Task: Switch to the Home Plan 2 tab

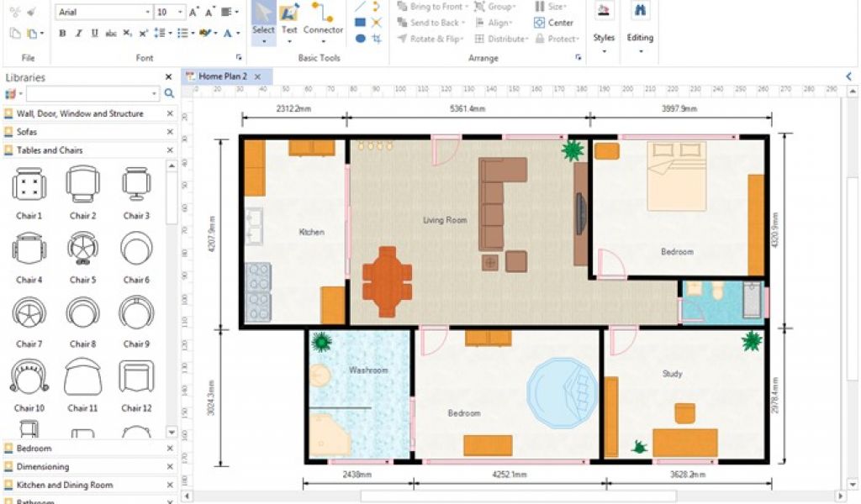Action: coord(222,76)
